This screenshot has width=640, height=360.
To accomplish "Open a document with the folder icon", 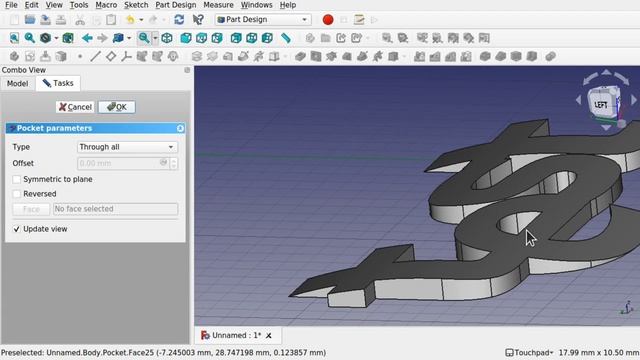I will [x=30, y=20].
